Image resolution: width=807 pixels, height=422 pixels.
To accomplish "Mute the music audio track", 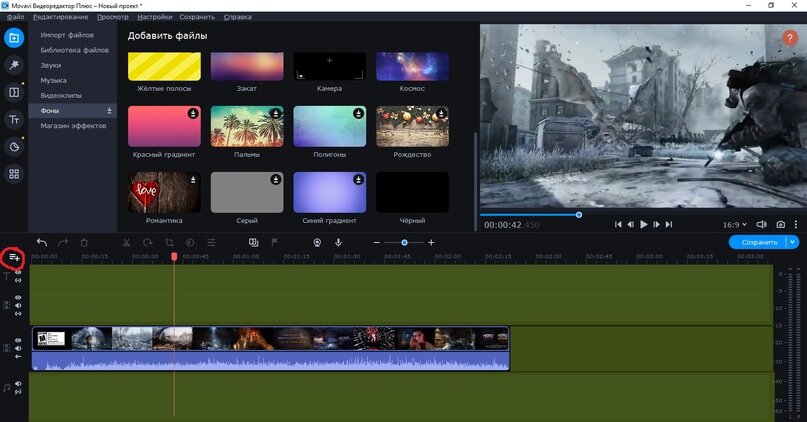I will [18, 384].
